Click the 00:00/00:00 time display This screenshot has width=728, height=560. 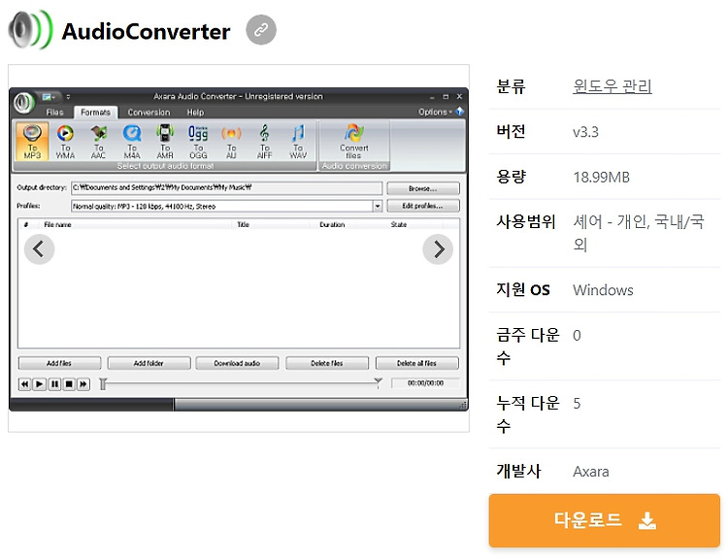point(425,383)
